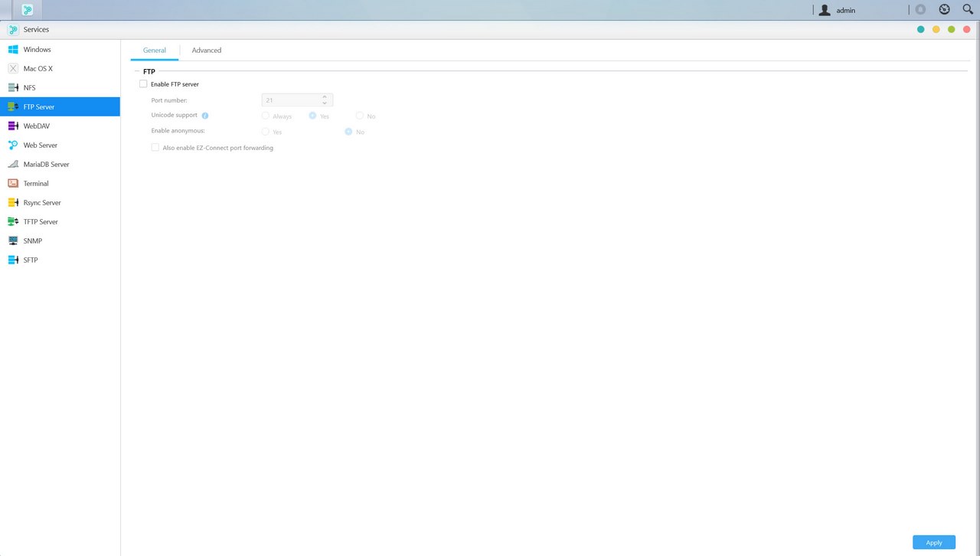980x556 pixels.
Task: Increase port number with up arrow
Action: pos(325,97)
